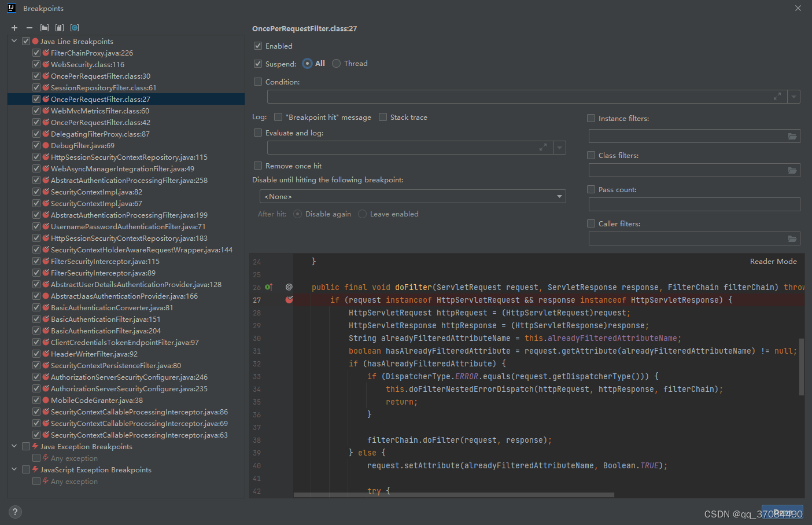Click the Evaluate and log input field
This screenshot has height=525, width=812.
pos(410,148)
